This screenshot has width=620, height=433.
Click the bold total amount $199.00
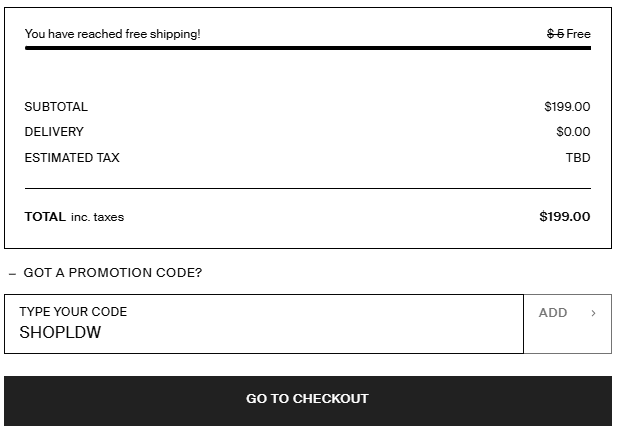pos(565,217)
